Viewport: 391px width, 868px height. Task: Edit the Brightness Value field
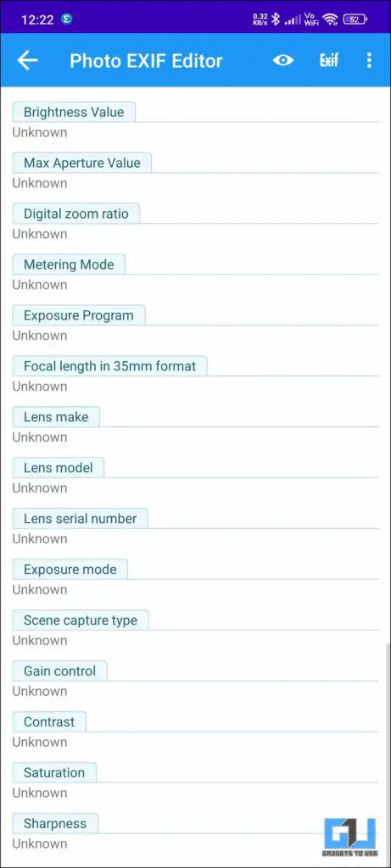195,122
